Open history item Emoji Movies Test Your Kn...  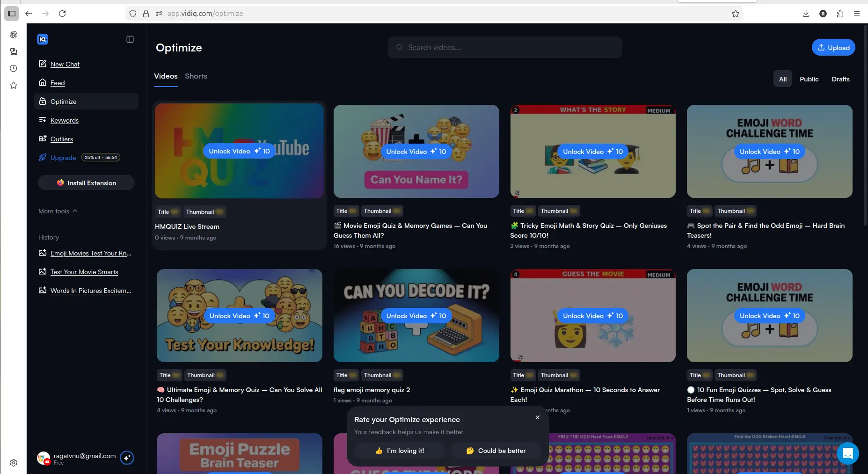click(90, 253)
